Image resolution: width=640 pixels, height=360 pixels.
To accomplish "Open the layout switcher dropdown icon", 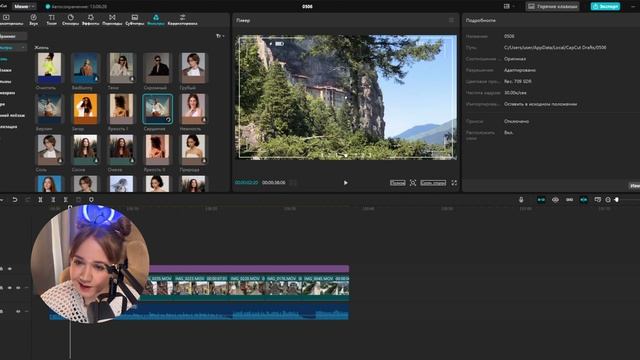I will pos(509,6).
